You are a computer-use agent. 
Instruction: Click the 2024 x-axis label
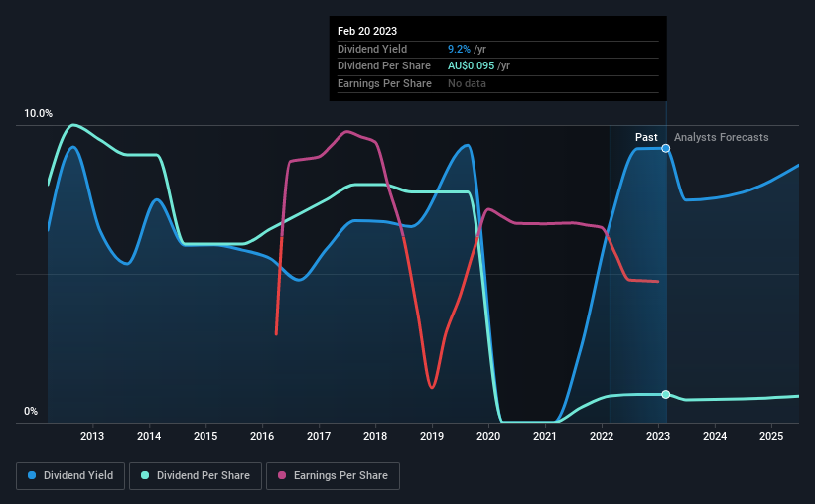pos(715,436)
